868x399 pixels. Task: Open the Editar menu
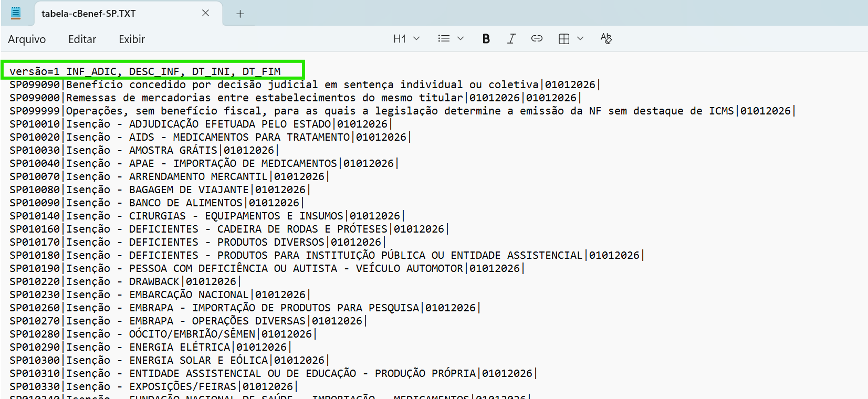pos(82,39)
